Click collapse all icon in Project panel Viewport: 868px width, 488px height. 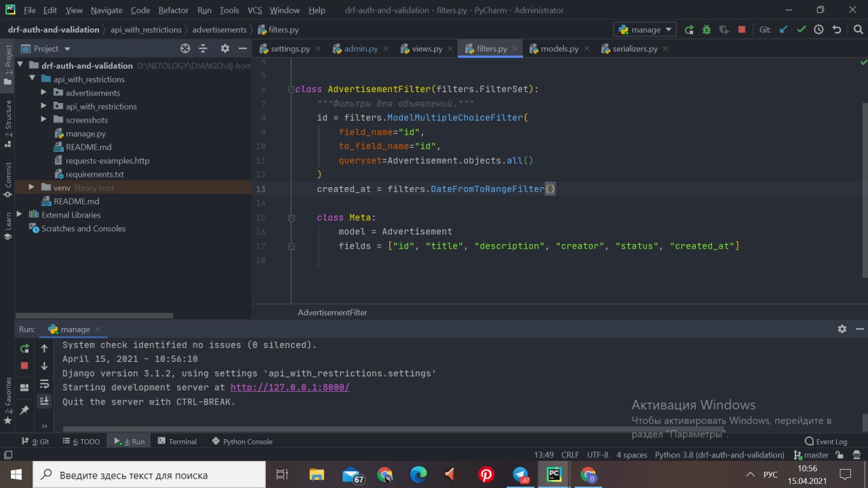[x=203, y=49]
